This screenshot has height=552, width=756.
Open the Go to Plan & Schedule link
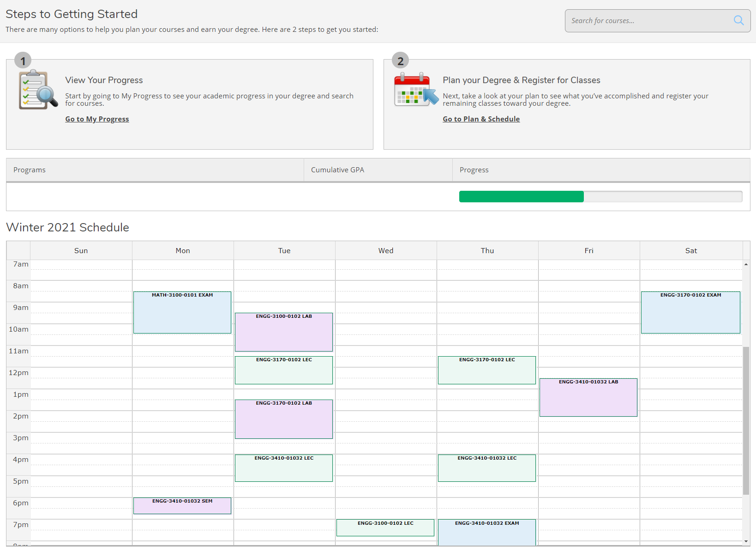pyautogui.click(x=481, y=119)
